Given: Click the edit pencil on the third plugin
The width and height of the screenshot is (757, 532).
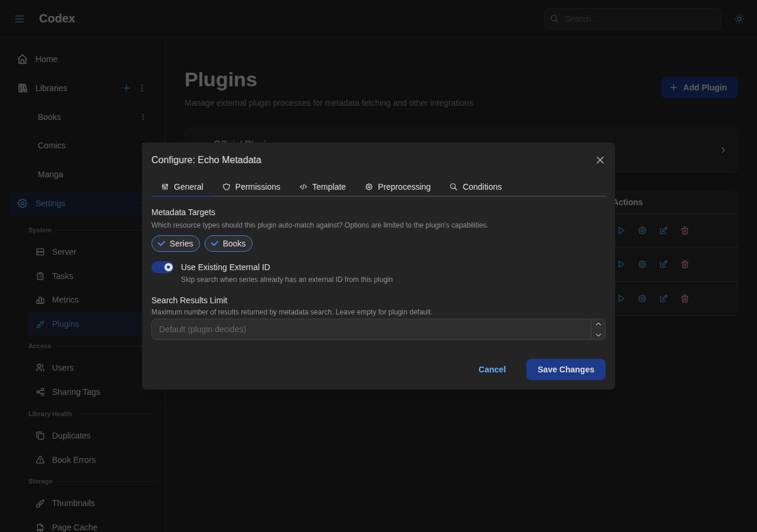Looking at the screenshot, I should pos(663,298).
